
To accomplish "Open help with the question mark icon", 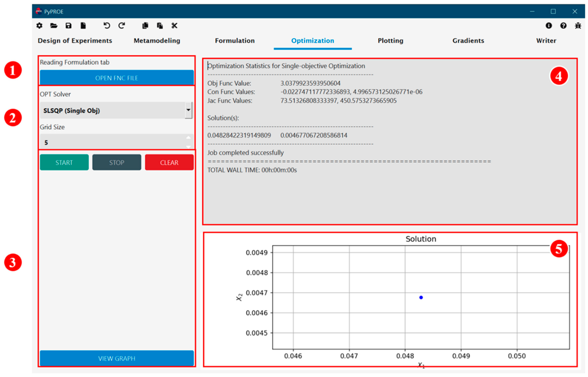I will click(x=563, y=25).
